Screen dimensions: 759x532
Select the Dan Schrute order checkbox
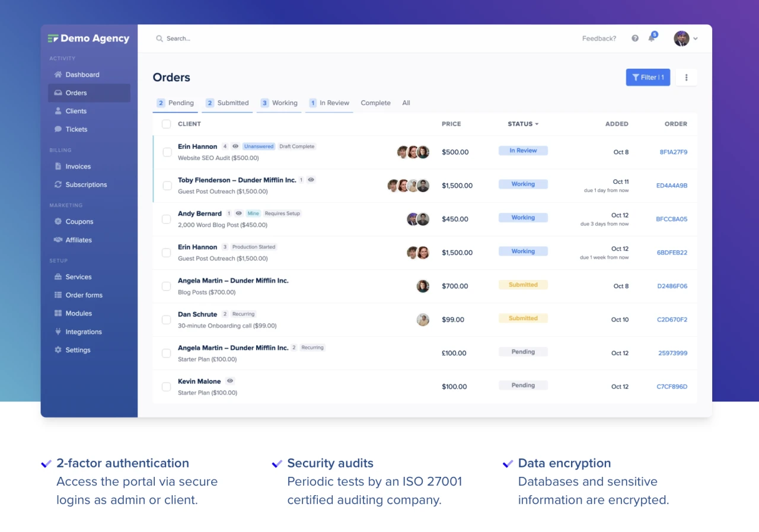click(167, 320)
